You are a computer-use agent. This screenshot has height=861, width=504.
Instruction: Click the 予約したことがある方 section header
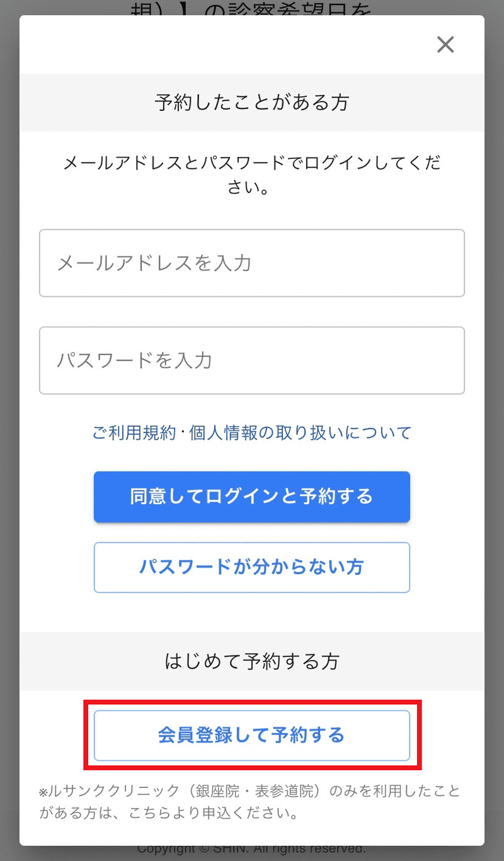tap(252, 103)
